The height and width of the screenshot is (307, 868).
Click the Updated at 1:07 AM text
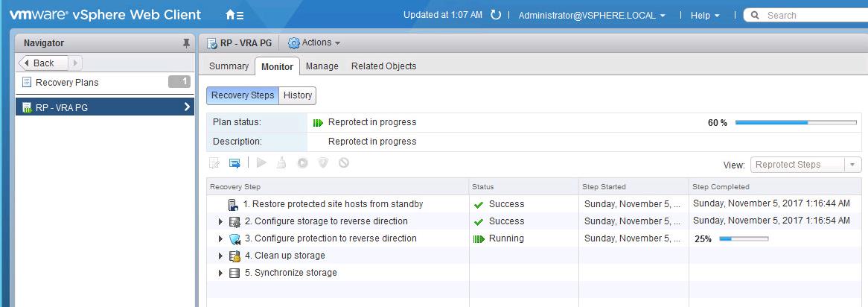pyautogui.click(x=443, y=15)
